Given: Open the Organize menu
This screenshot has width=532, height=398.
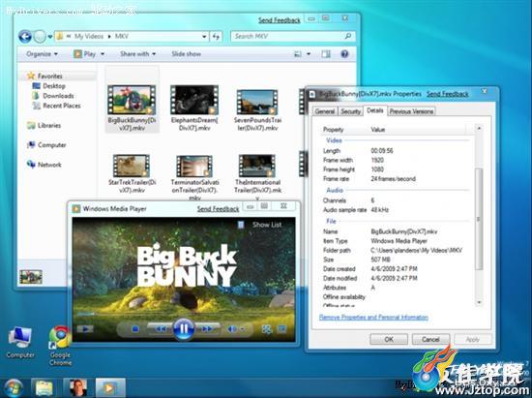Looking at the screenshot, I should pyautogui.click(x=42, y=54).
